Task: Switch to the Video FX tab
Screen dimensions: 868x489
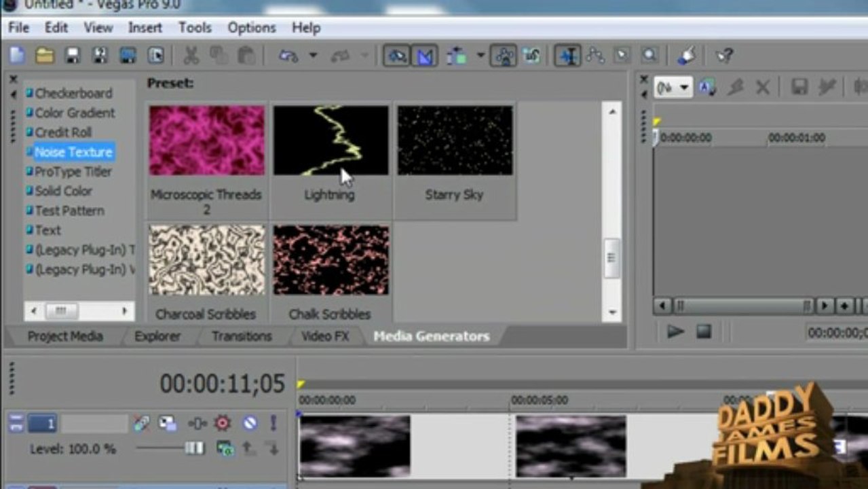Action: (x=324, y=336)
